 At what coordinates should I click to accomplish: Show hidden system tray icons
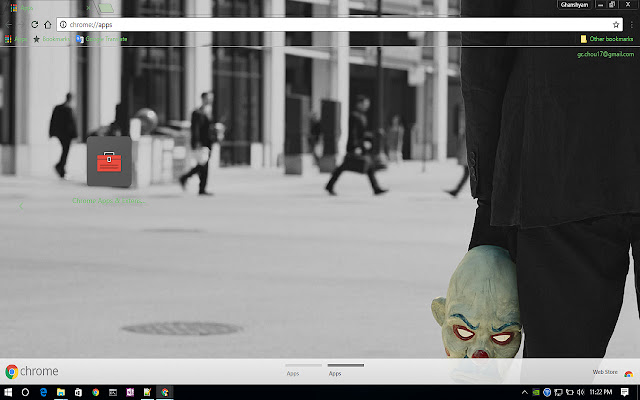point(524,392)
